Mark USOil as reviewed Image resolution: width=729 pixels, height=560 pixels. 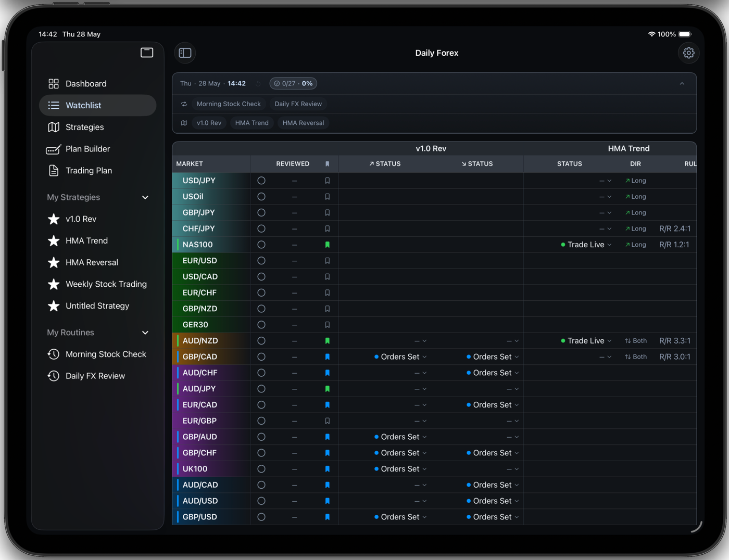(261, 197)
